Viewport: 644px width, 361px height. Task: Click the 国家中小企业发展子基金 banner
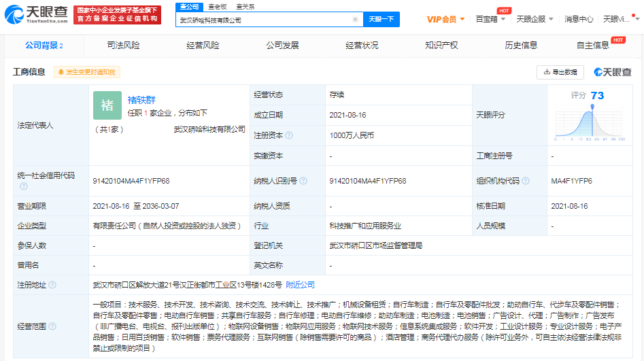pyautogui.click(x=118, y=15)
